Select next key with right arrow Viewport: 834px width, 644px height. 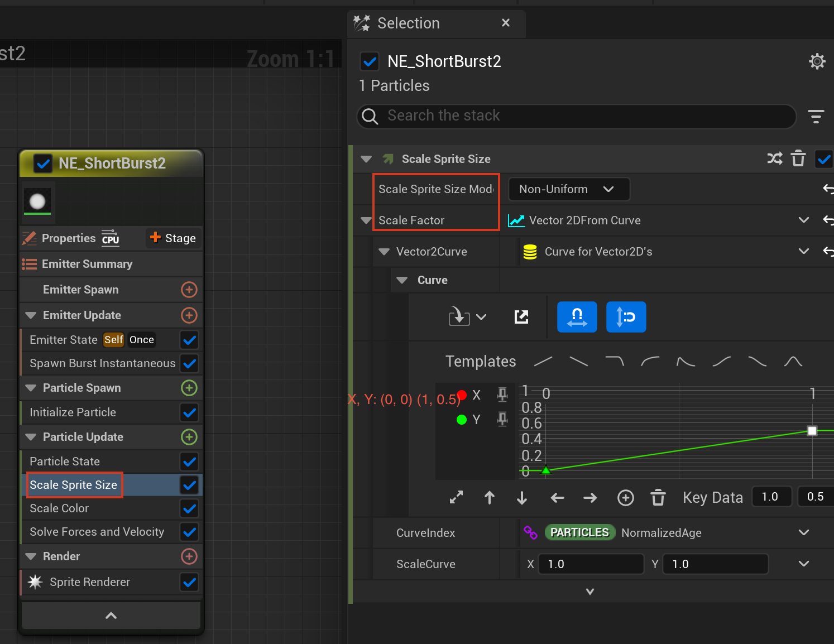[590, 497]
